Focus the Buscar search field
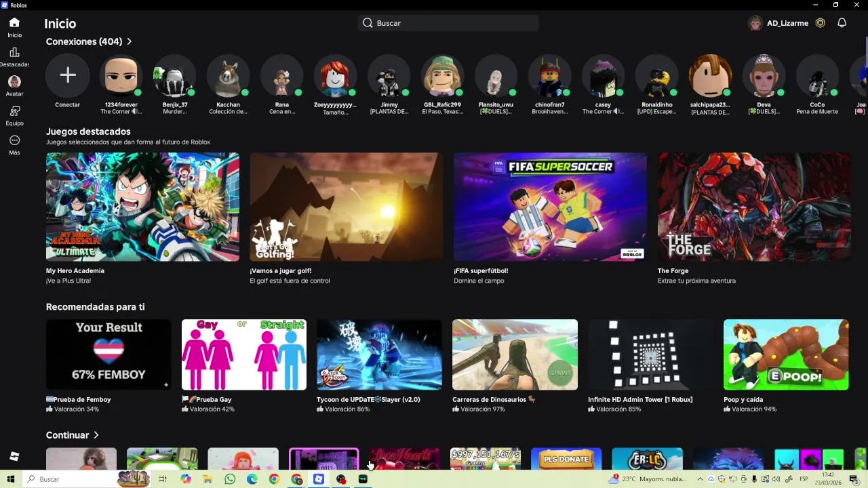 [x=448, y=23]
